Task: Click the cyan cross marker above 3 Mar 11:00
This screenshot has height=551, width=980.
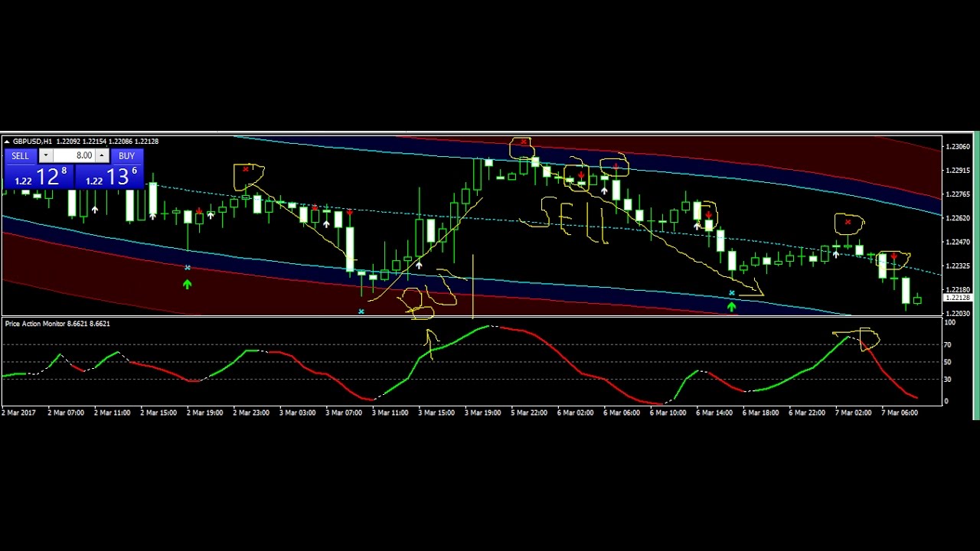Action: (x=361, y=311)
